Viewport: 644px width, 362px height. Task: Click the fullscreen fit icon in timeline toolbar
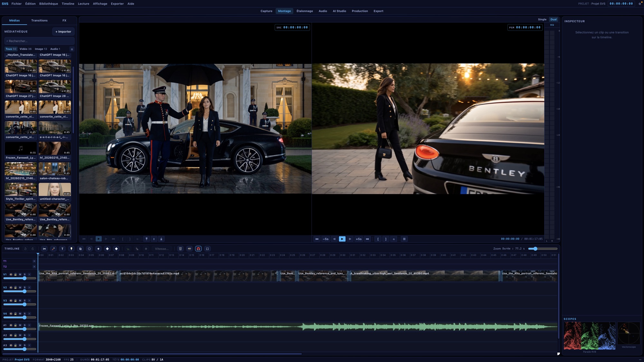[207, 249]
